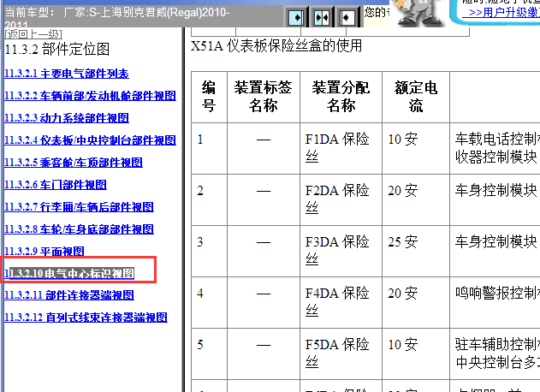The height and width of the screenshot is (392, 540).
Task: Click the X51A 仪表板保险丝盒的使用 title
Action: tap(276, 46)
